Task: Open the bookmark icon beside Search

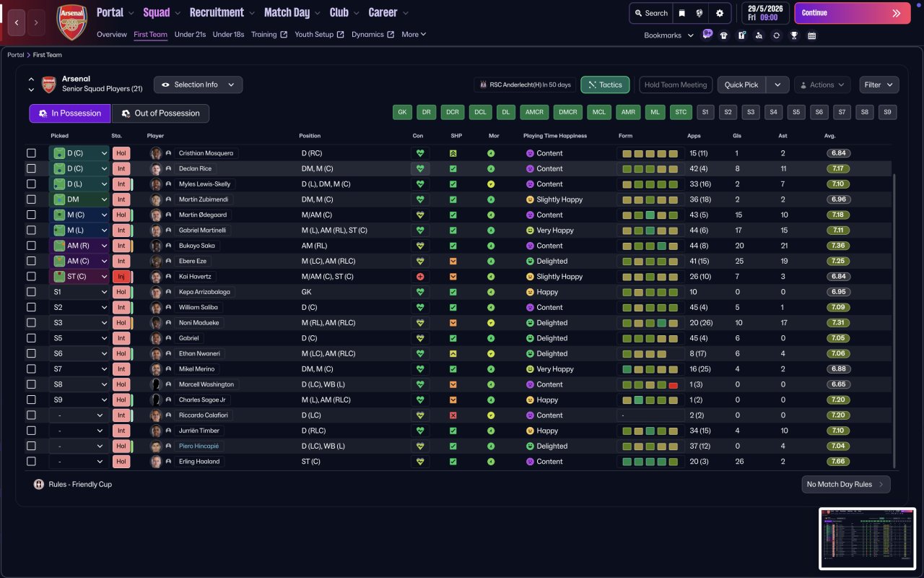Action: point(682,13)
